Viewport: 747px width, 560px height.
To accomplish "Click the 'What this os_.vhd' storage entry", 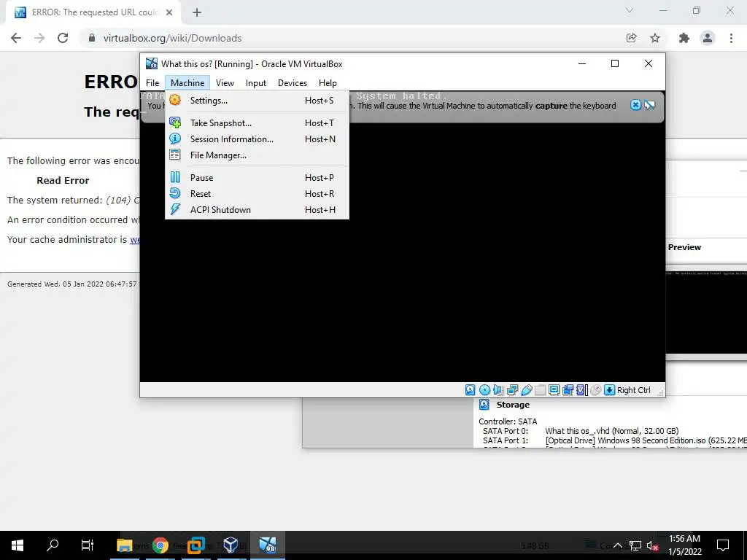I will pos(612,430).
